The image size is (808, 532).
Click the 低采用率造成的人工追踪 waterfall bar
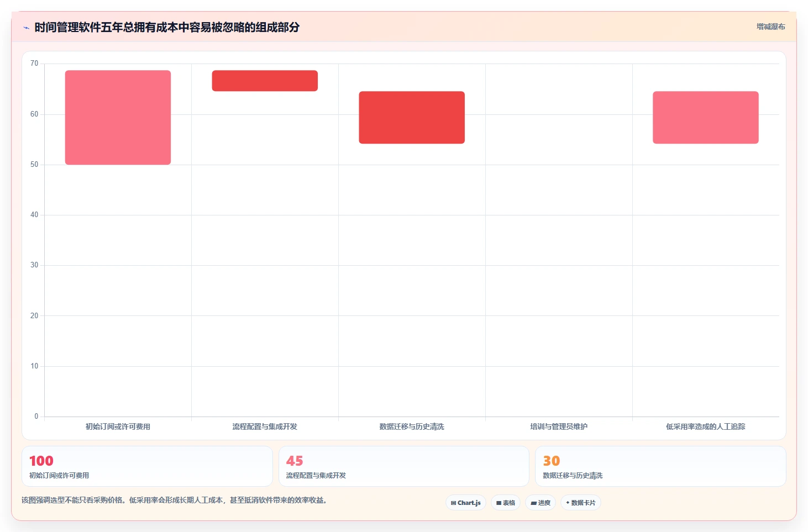(x=706, y=117)
